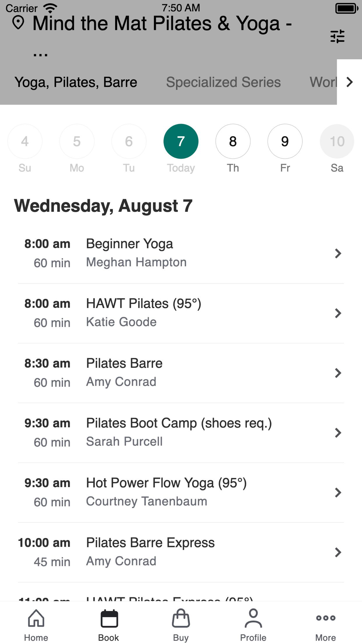Select the Yoga, Pilates, Barre tab
This screenshot has height=644, width=362.
pos(76,82)
